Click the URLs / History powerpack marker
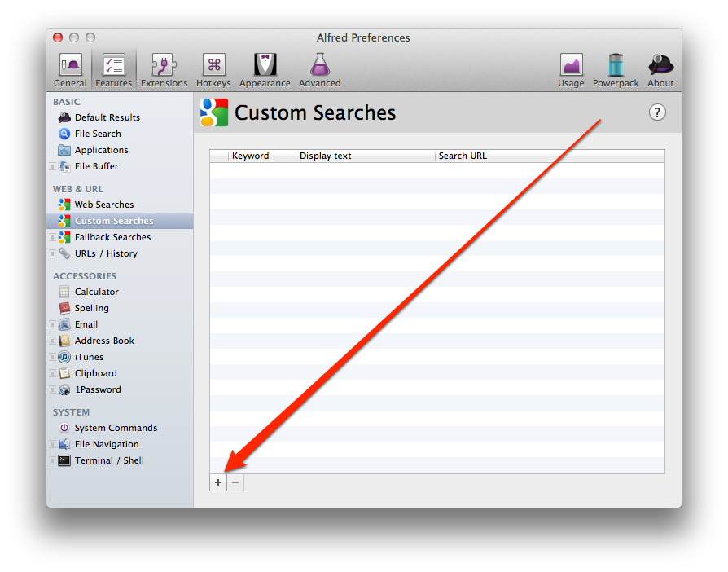The height and width of the screenshot is (572, 728). (52, 253)
